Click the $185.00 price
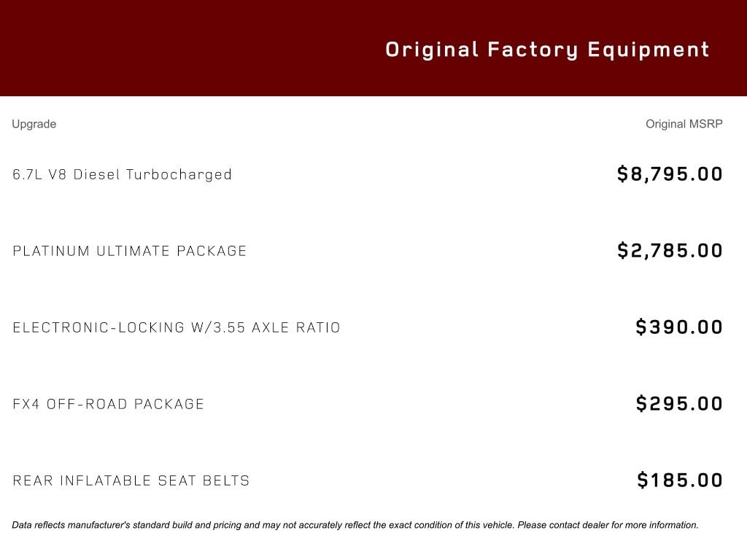 click(x=680, y=481)
